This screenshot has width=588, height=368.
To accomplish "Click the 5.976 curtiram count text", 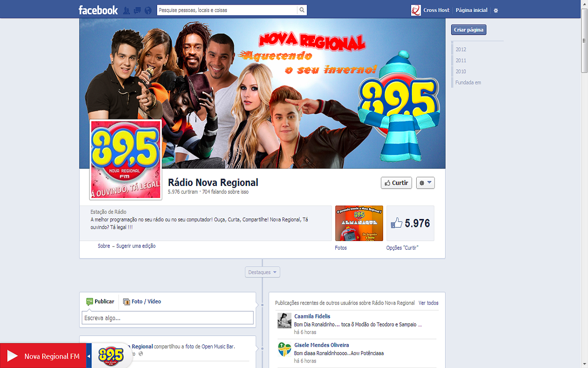I will click(183, 192).
